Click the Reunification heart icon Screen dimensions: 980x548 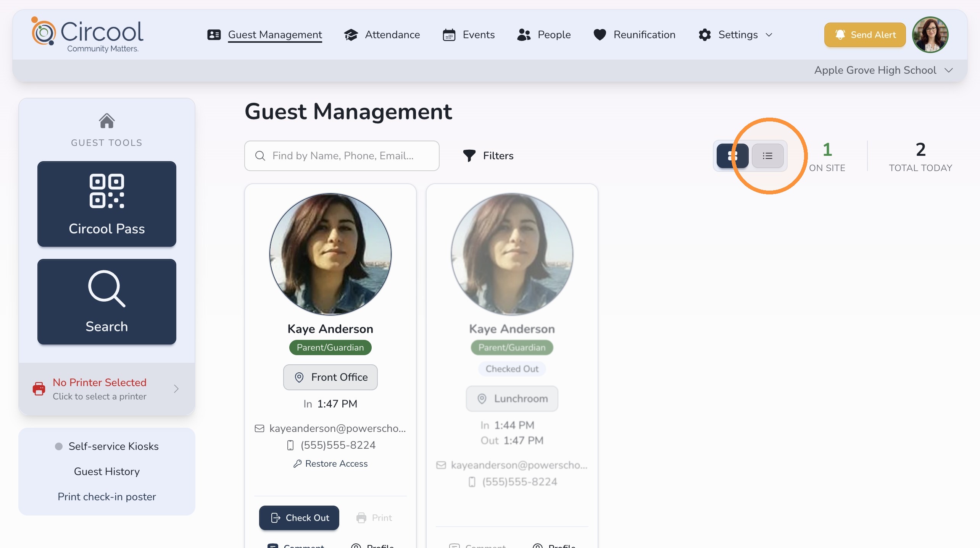click(600, 35)
